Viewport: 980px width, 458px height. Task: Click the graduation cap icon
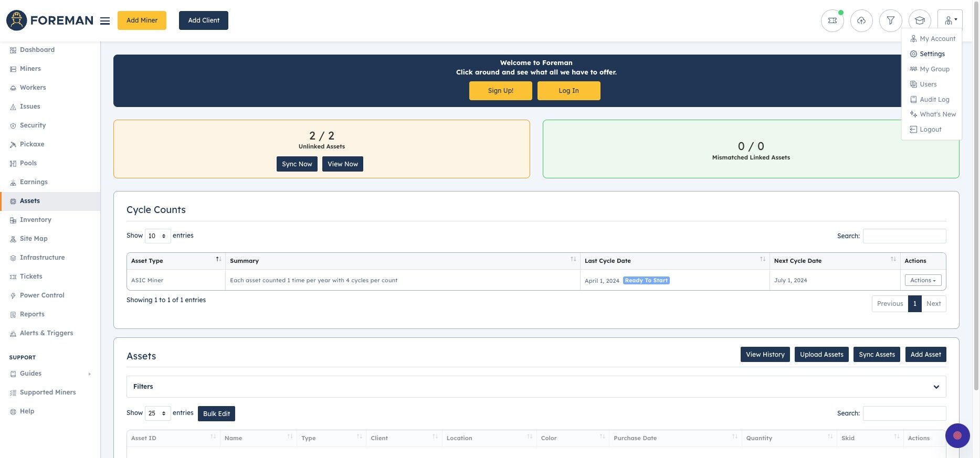pos(920,20)
